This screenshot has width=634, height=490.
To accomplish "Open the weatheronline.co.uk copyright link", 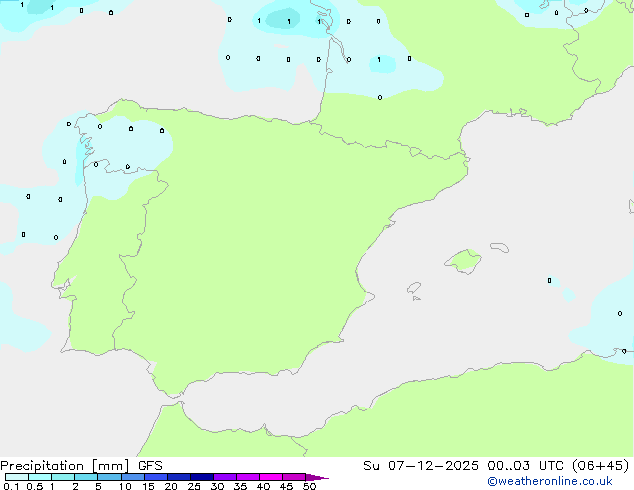I will (x=550, y=481).
